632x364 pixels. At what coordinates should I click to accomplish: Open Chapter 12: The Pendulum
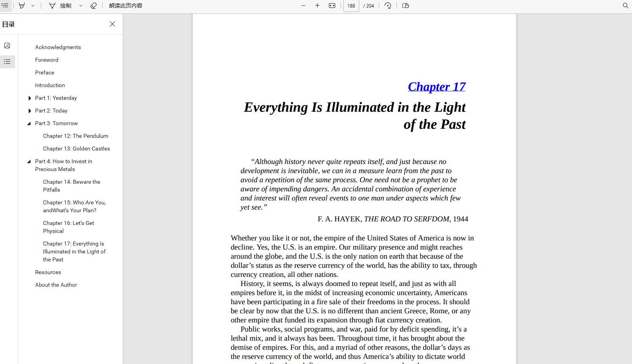[76, 136]
